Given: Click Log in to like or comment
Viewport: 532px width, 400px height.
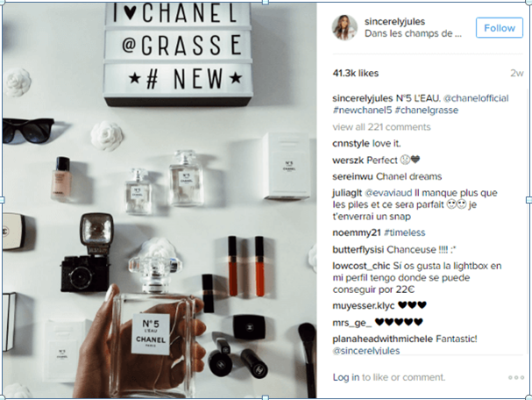Looking at the screenshot, I should coord(345,377).
